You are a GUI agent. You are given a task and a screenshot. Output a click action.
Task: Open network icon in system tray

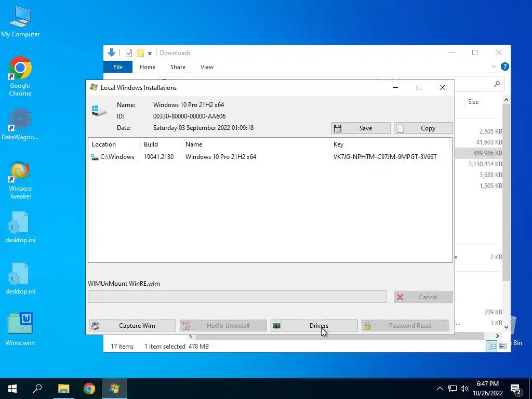point(453,389)
